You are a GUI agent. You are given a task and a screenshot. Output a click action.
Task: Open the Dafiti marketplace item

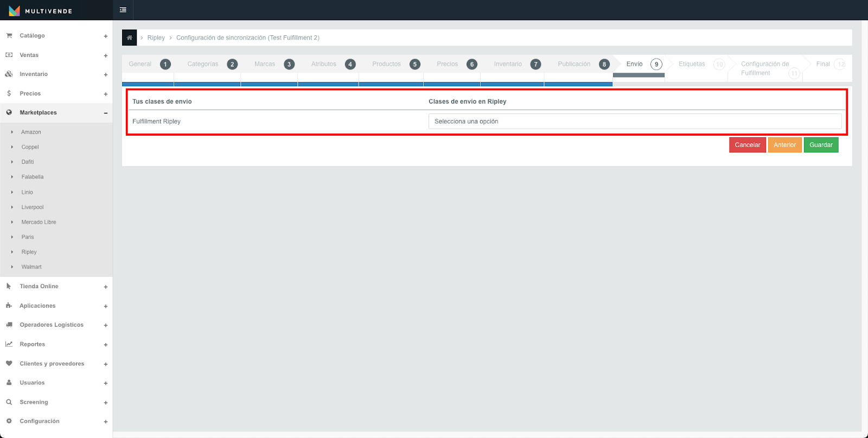click(28, 162)
